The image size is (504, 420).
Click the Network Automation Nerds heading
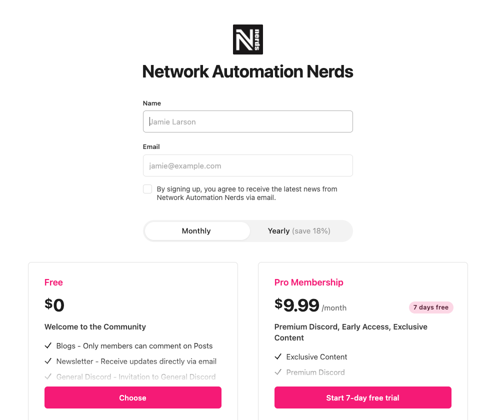pyautogui.click(x=248, y=71)
